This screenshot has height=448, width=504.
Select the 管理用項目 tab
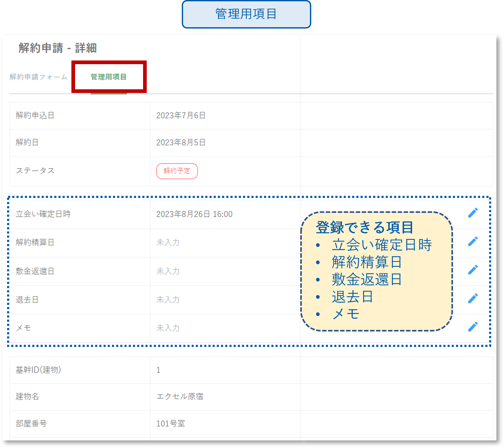109,77
